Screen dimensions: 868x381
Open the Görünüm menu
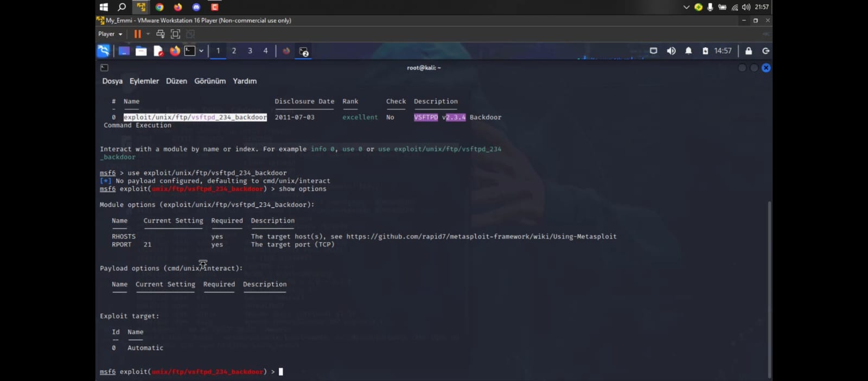click(210, 81)
